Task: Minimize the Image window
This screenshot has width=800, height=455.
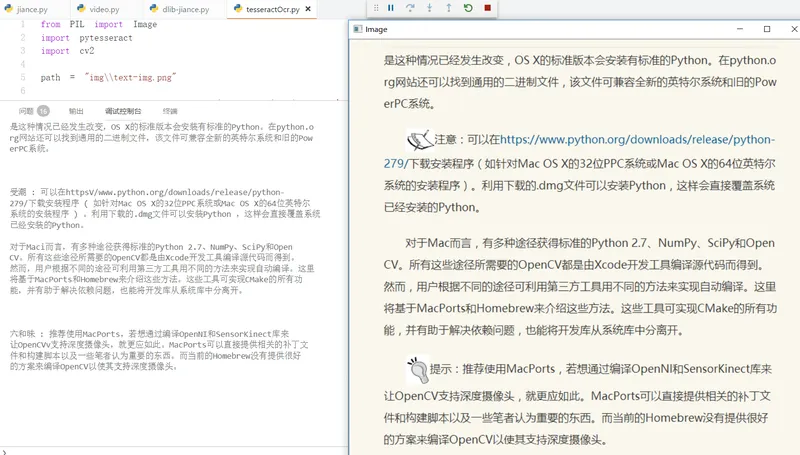Action: pyautogui.click(x=740, y=29)
